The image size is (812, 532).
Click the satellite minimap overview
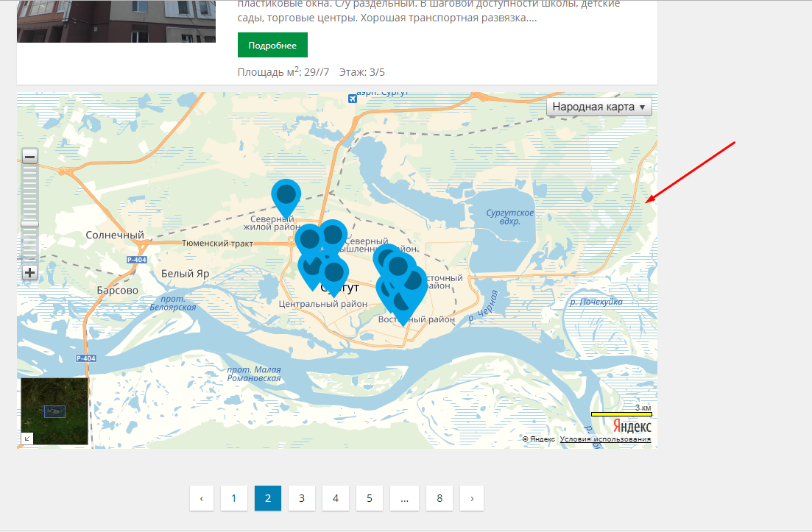[54, 411]
